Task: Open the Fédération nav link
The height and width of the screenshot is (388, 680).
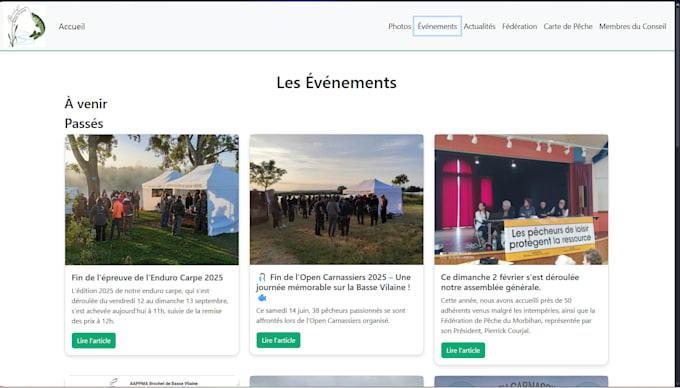Action: coord(520,26)
